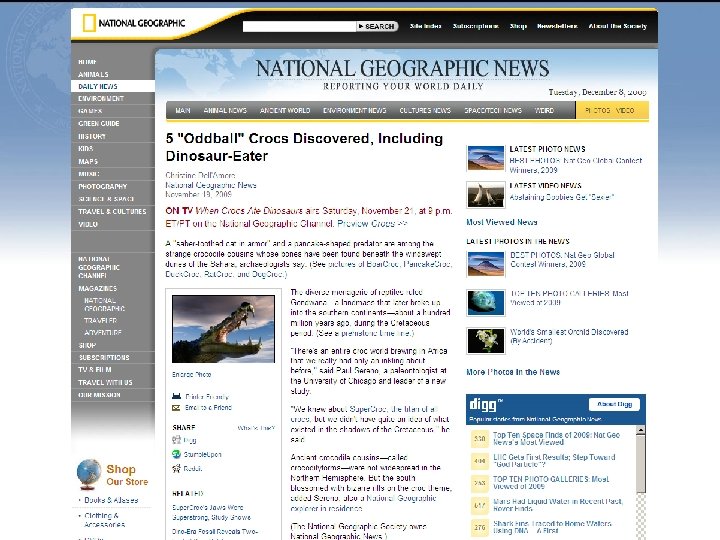Viewport: 720px width, 540px height.
Task: Open the Main news tab
Action: (183, 111)
